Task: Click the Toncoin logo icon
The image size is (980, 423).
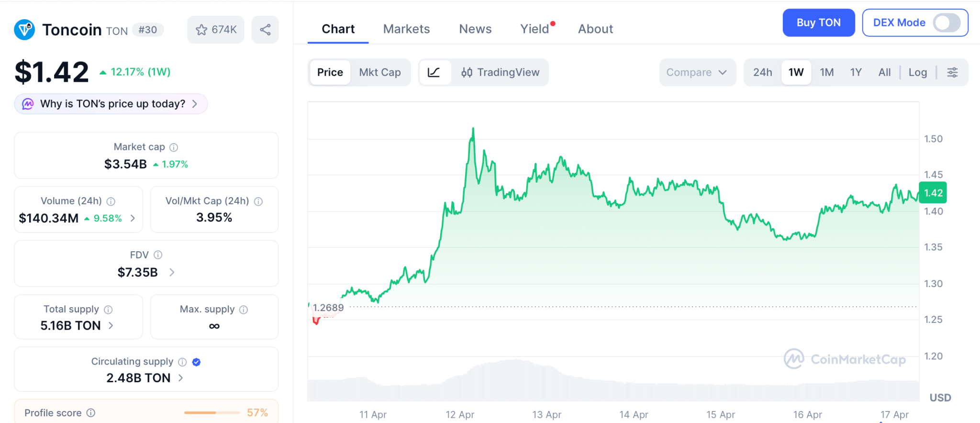Action: coord(24,30)
